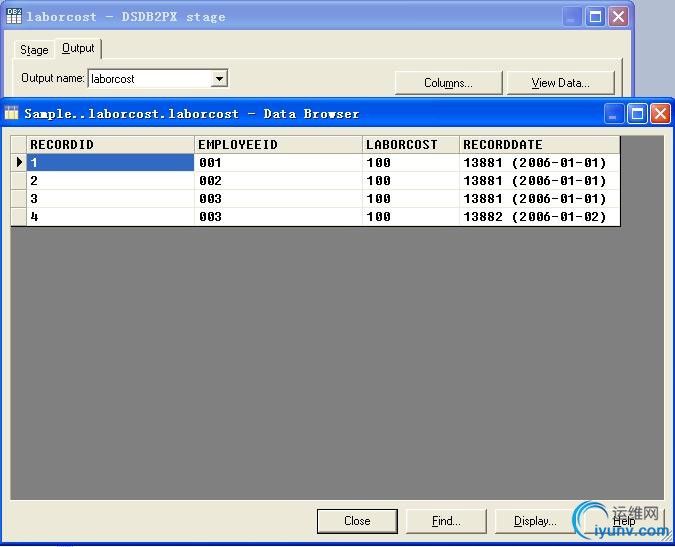
Task: Select the row header of record 4
Action: (x=19, y=216)
